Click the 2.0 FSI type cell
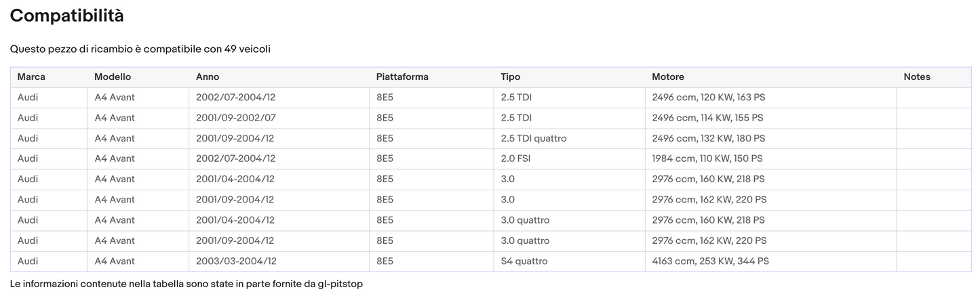 pyautogui.click(x=515, y=158)
